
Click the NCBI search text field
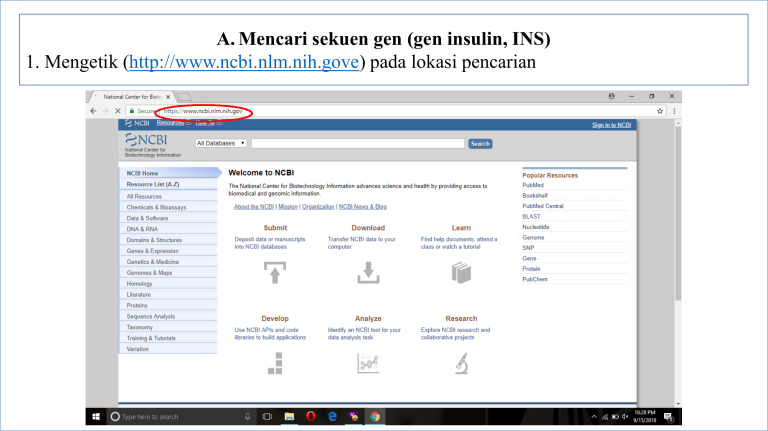point(357,144)
